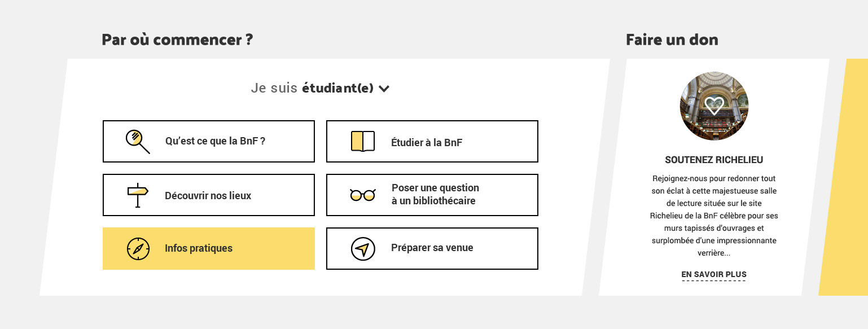This screenshot has width=868, height=329.
Task: Open the highlighted "Infos pratiques" tile
Action: [209, 248]
